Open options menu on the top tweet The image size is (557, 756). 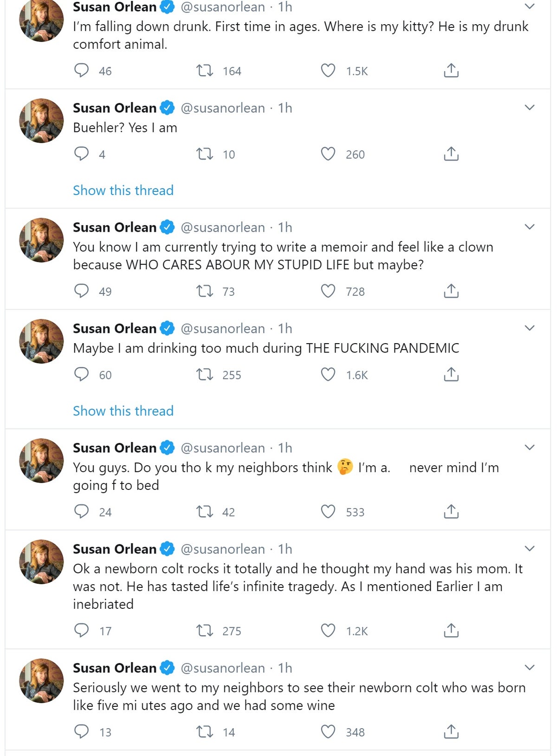[529, 6]
